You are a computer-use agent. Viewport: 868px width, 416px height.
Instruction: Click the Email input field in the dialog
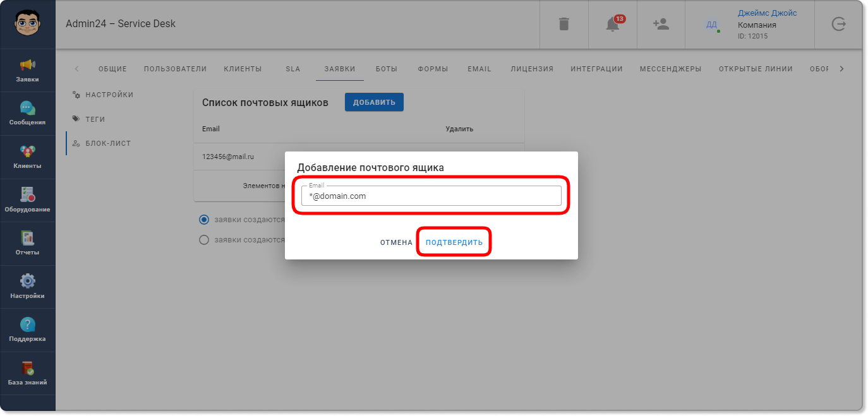(431, 196)
